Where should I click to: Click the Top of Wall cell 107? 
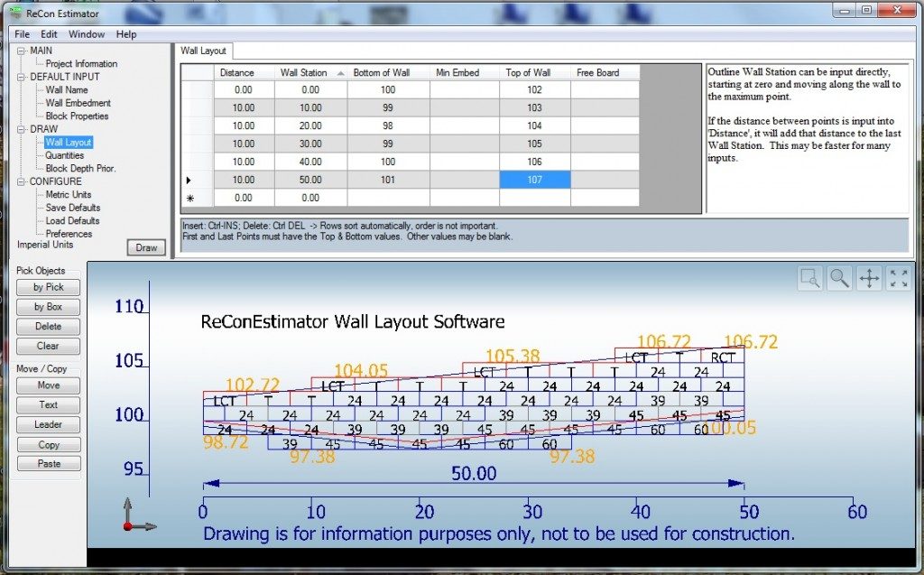click(x=534, y=180)
